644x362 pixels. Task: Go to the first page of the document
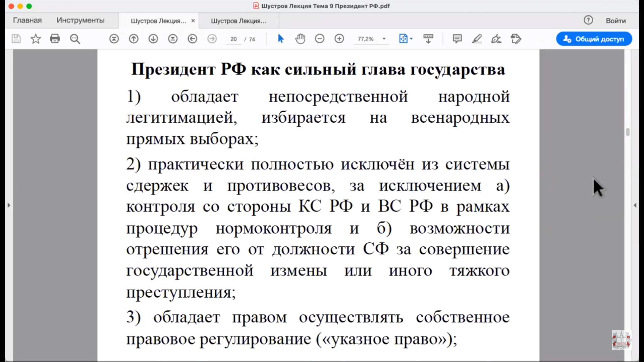pyautogui.click(x=114, y=39)
